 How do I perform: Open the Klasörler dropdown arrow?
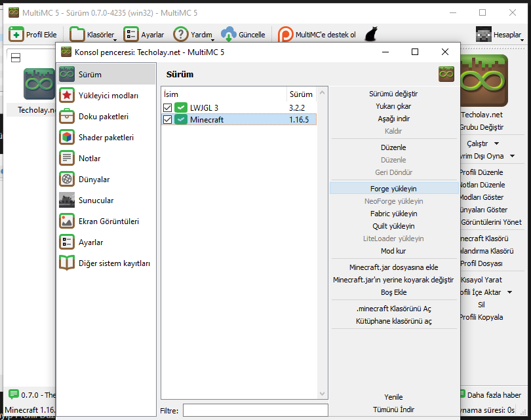click(115, 40)
